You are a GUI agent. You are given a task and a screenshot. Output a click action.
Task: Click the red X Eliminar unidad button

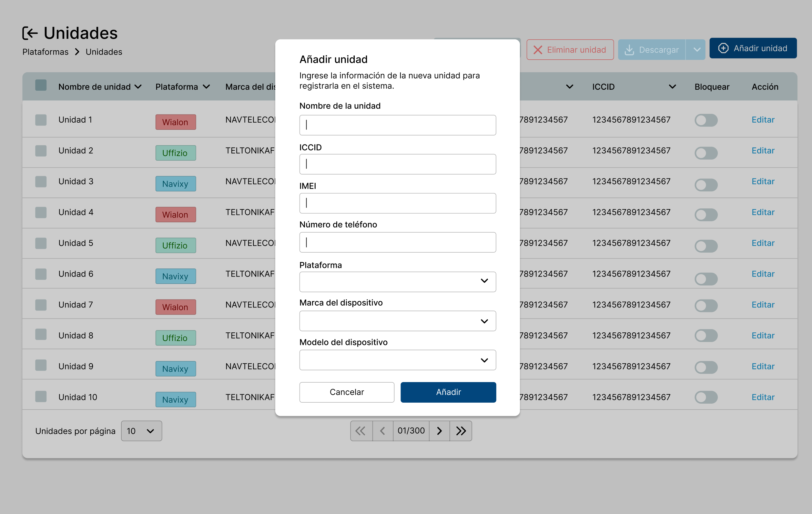point(570,50)
